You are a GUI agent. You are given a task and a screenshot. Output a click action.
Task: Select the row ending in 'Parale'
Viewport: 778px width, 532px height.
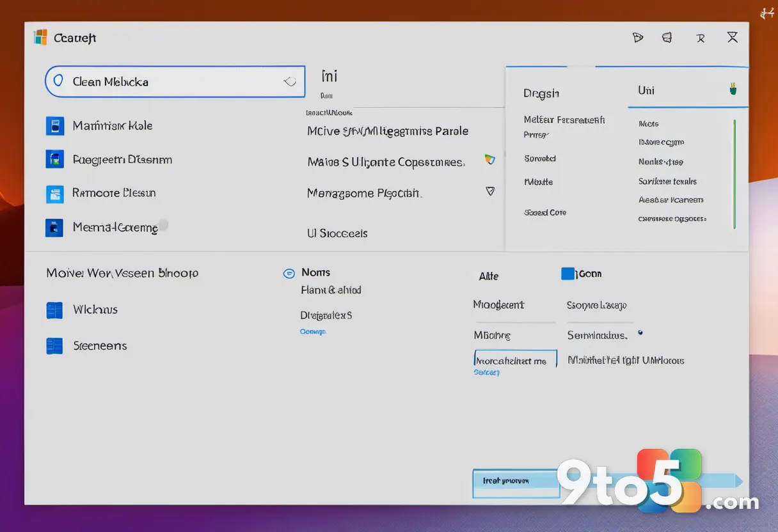point(388,131)
